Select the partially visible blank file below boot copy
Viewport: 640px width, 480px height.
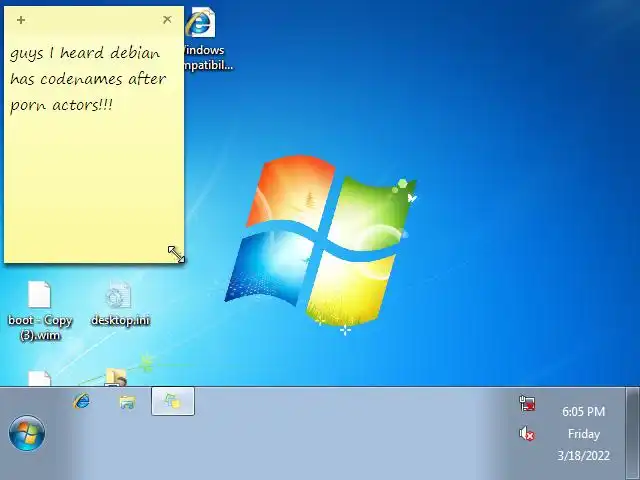(x=40, y=378)
